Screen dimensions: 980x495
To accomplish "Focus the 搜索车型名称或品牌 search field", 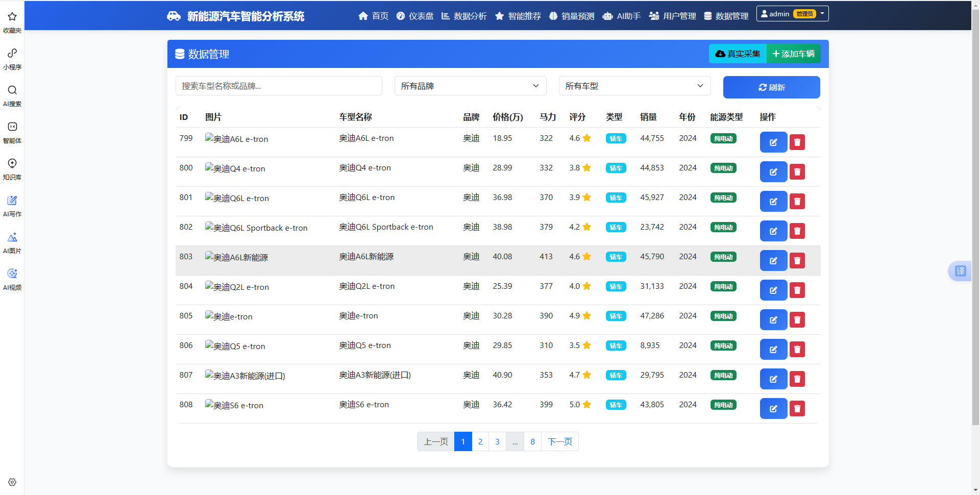I will click(279, 86).
